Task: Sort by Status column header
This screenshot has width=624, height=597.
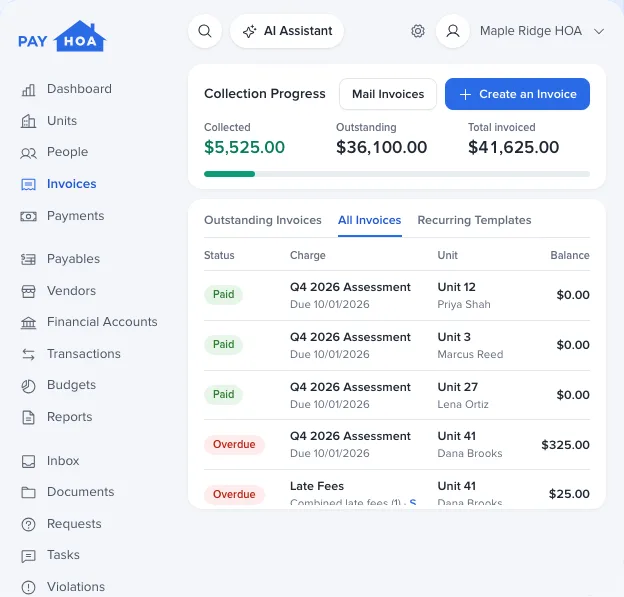Action: pos(219,255)
